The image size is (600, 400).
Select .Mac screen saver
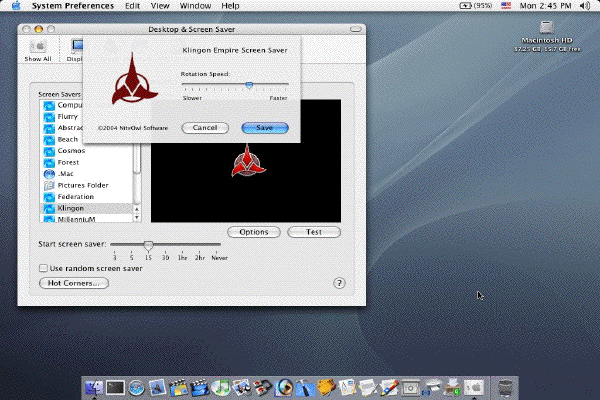point(86,174)
